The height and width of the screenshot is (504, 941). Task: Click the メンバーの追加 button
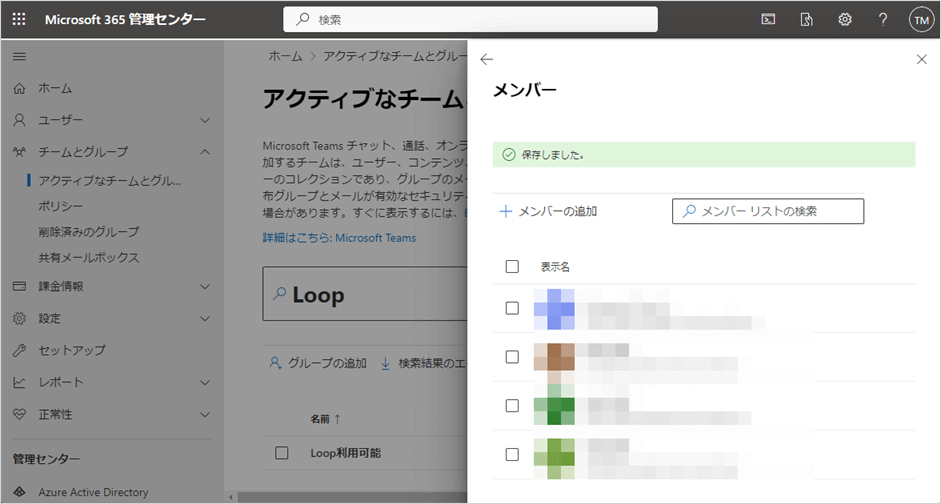(548, 211)
